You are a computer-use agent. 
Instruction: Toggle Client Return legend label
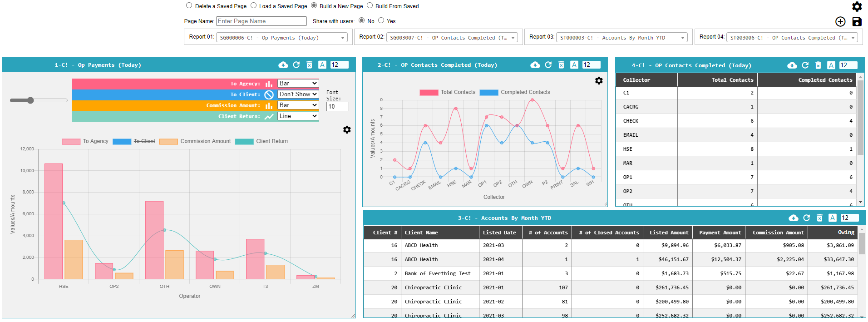point(272,141)
